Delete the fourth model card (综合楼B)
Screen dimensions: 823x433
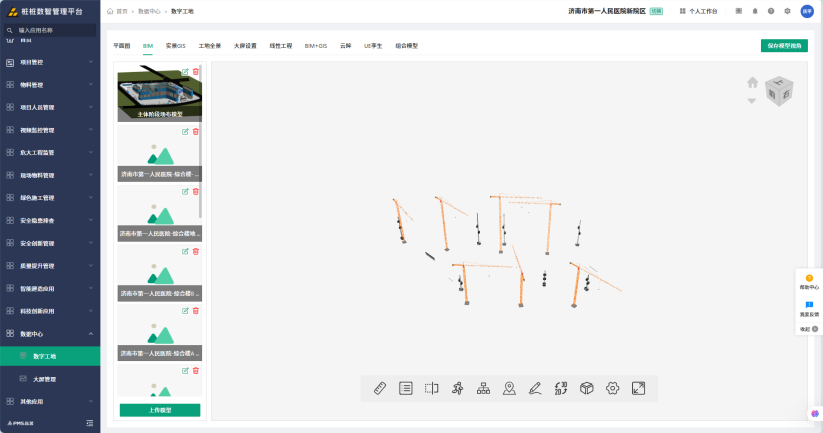click(x=196, y=251)
